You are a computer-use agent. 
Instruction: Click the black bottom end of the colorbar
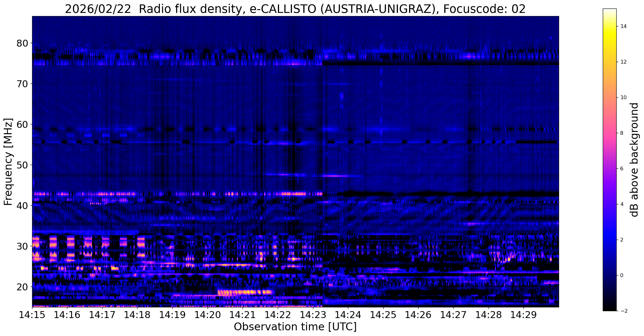click(x=609, y=308)
